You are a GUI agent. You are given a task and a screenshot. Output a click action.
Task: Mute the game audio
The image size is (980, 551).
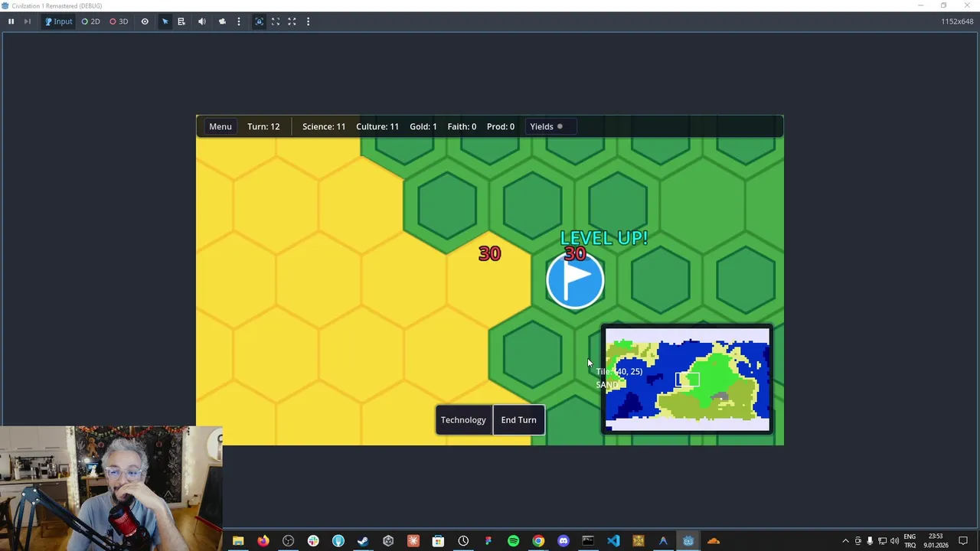202,21
